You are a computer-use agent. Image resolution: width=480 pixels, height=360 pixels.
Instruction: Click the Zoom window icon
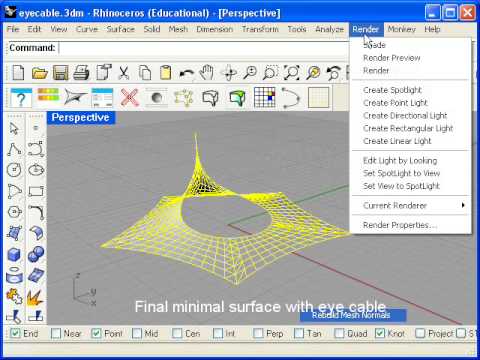click(x=270, y=72)
